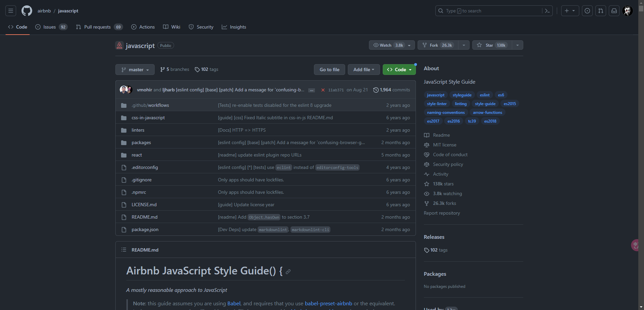Star the javascript repository
Image resolution: width=644 pixels, height=310 pixels.
coord(492,45)
